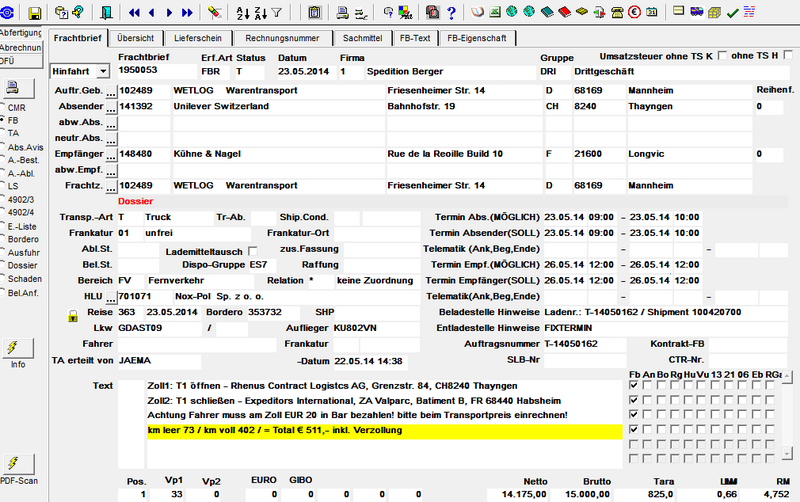Viewport: 800px width, 502px height.
Task: Open help with blue question mark icon
Action: coord(451,13)
